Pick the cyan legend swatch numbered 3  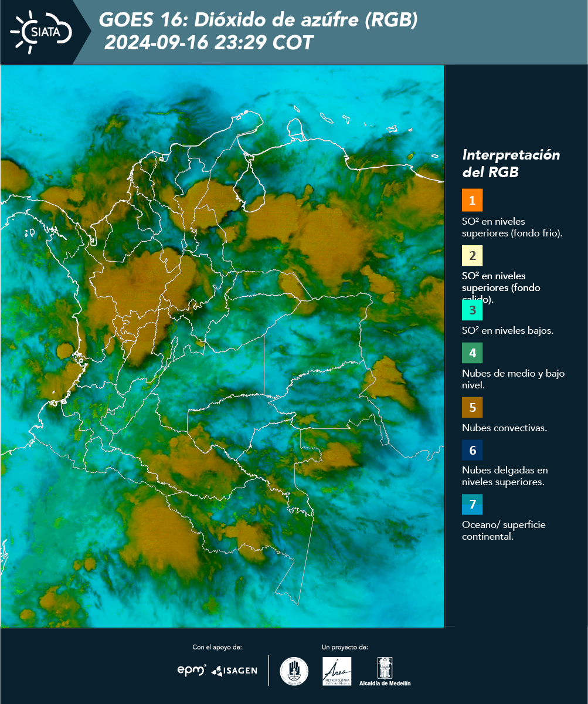point(472,309)
